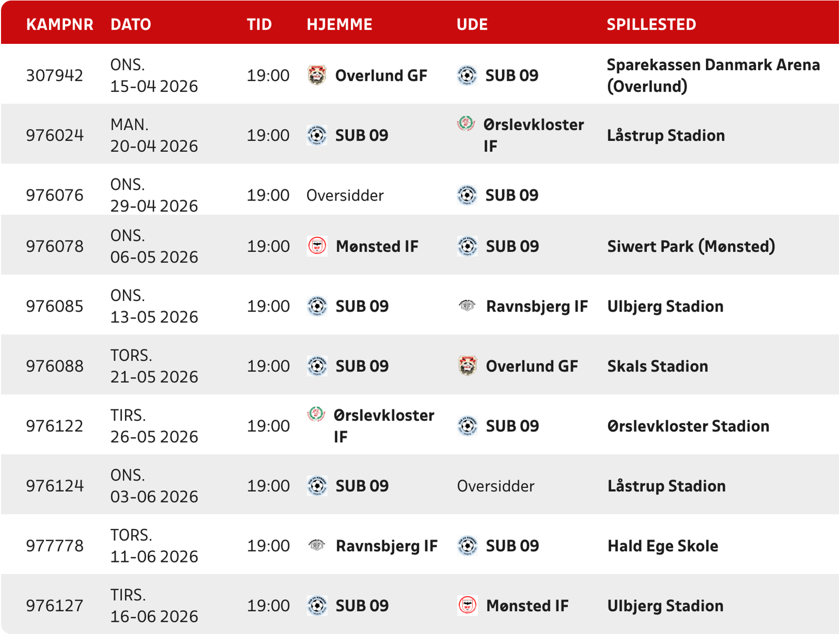Screen dimensions: 840x635
Task: Open Ørslevkloster Stadion venue link
Action: (688, 426)
